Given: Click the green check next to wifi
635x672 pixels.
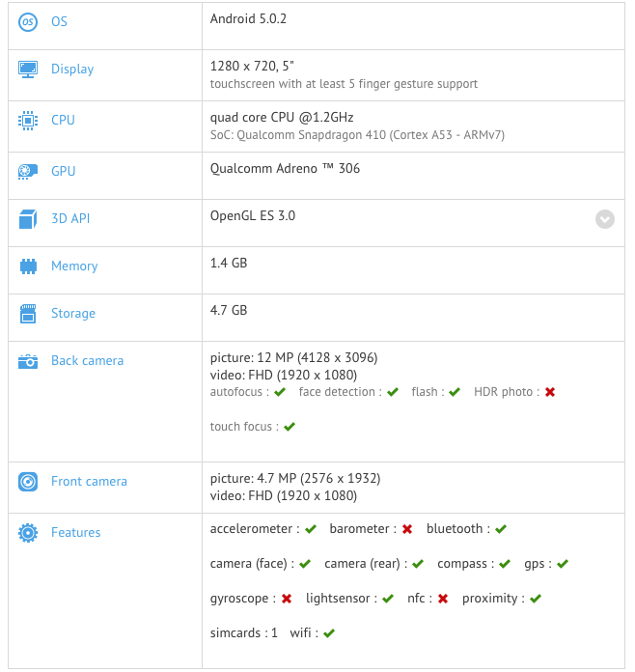Looking at the screenshot, I should 329,633.
